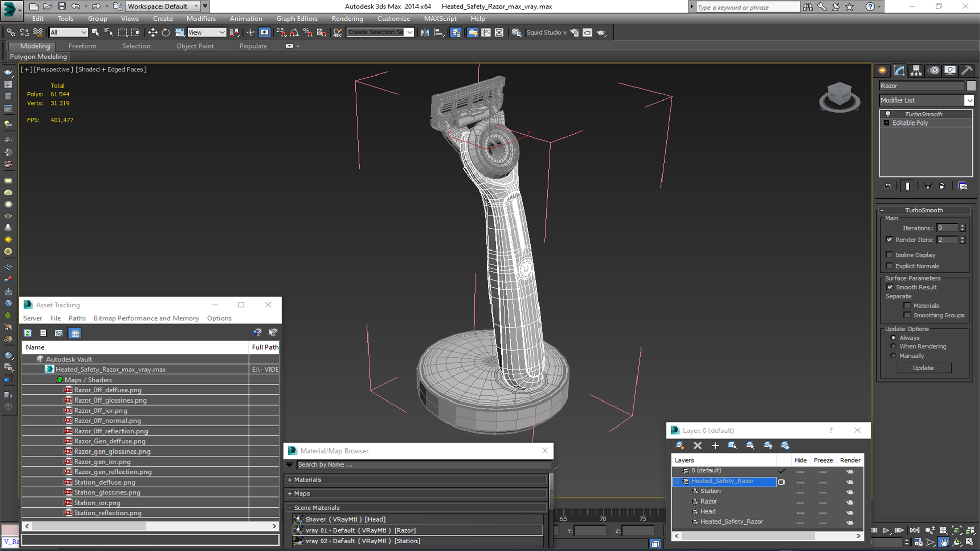The width and height of the screenshot is (980, 551).
Task: Toggle Percent Snap in main toolbar
Action: point(308,32)
